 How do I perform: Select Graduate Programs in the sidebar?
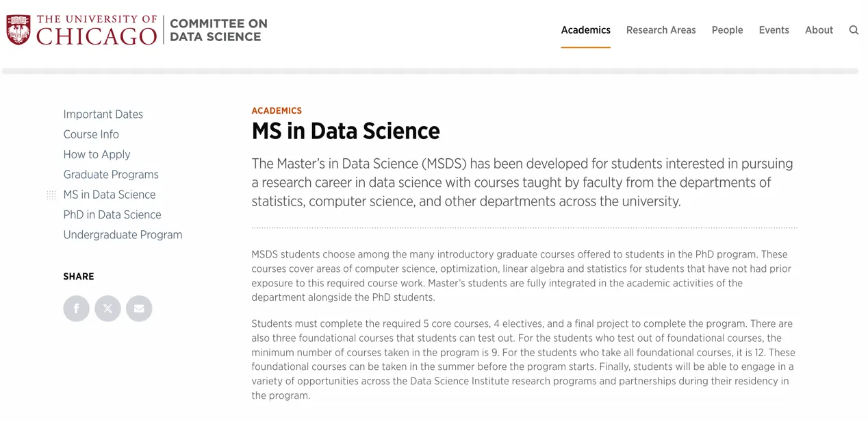click(x=111, y=175)
